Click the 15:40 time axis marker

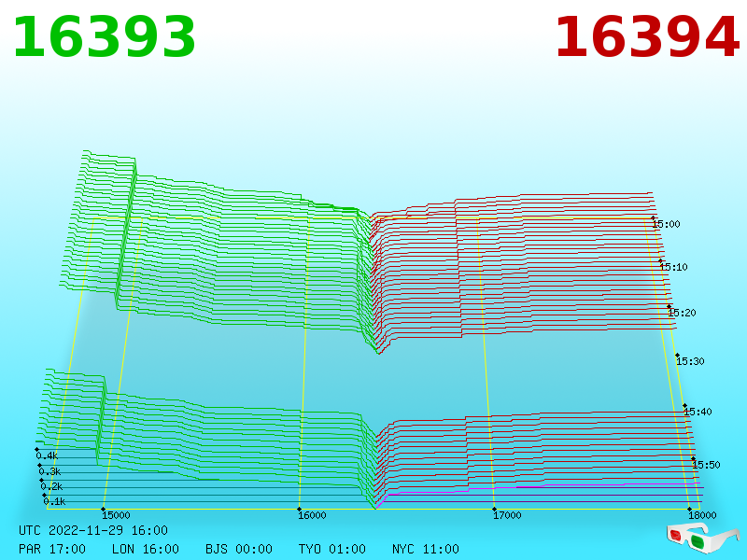click(698, 412)
